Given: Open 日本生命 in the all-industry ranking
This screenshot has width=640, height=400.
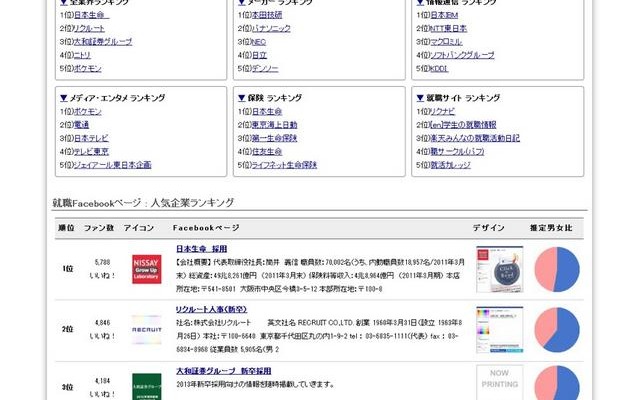Looking at the screenshot, I should pyautogui.click(x=91, y=15).
